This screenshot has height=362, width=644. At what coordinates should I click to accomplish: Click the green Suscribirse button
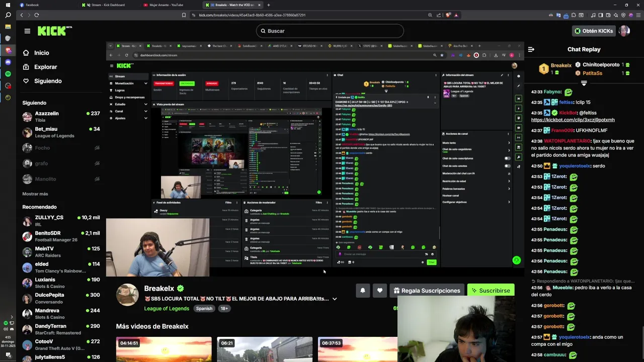pyautogui.click(x=491, y=291)
